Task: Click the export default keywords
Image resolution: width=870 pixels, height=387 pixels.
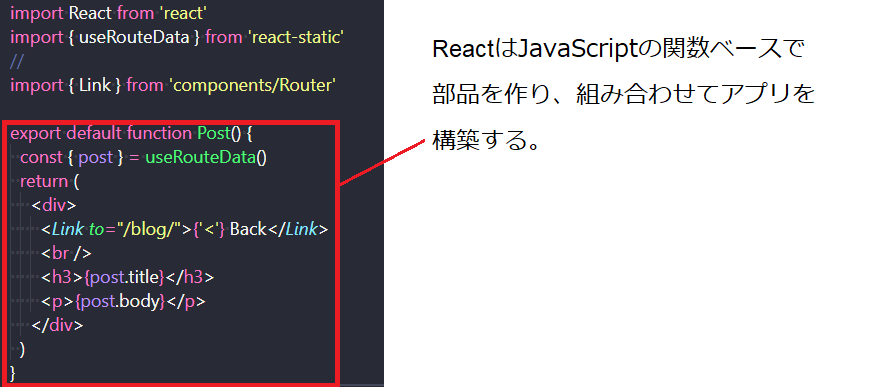Action: [67, 134]
